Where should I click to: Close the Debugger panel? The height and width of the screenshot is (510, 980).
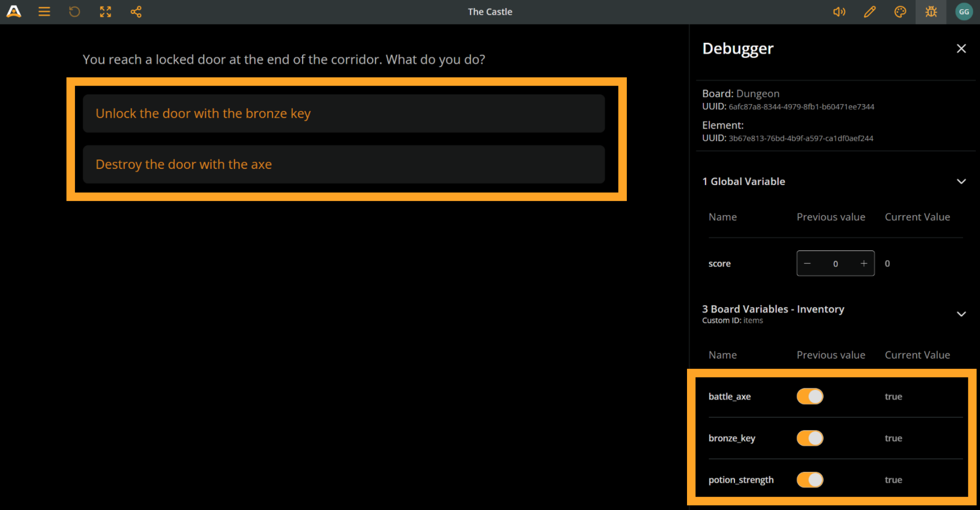961,48
